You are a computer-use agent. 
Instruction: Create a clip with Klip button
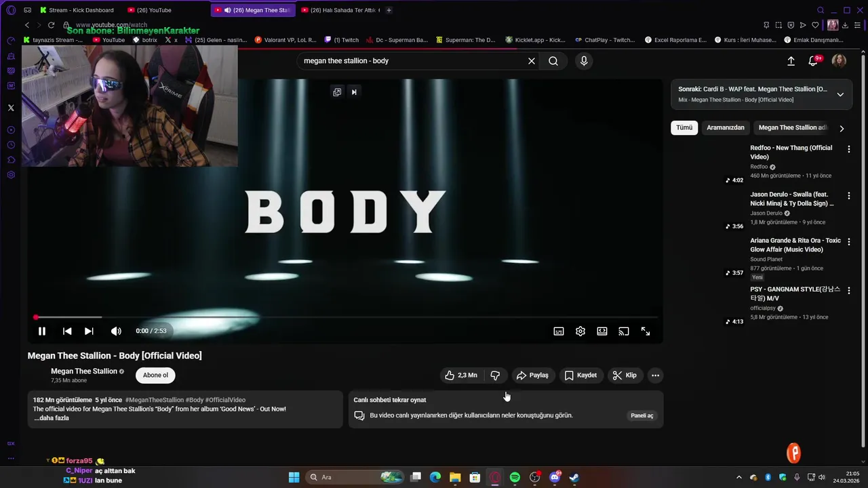tap(625, 375)
